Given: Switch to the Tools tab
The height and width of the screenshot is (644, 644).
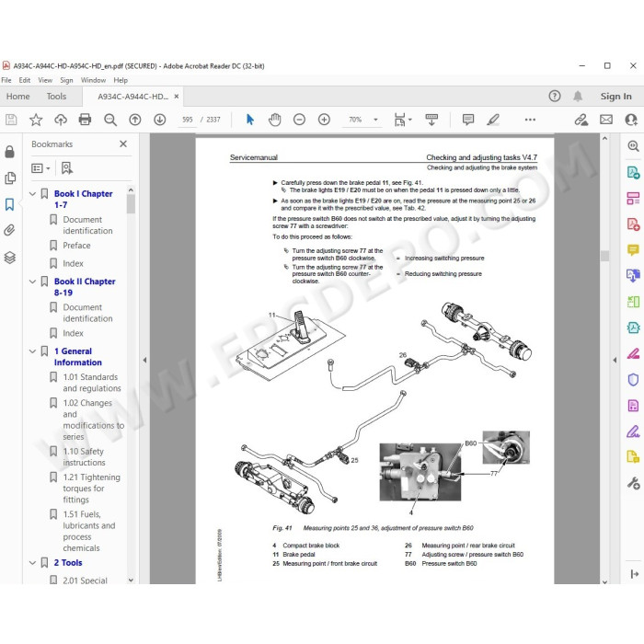Looking at the screenshot, I should coord(56,96).
